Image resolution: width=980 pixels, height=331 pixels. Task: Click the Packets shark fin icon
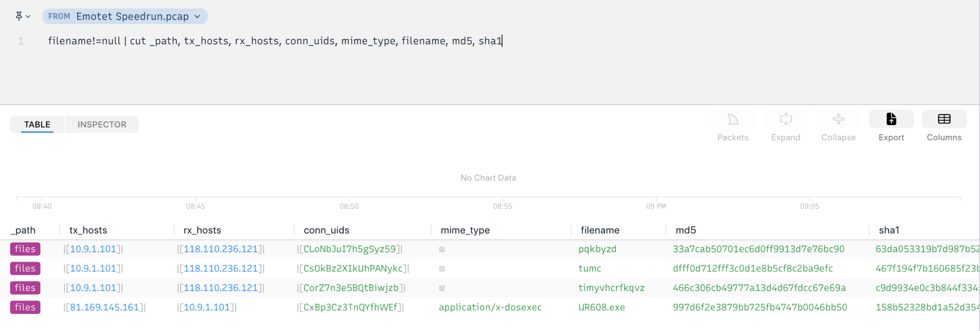click(733, 119)
